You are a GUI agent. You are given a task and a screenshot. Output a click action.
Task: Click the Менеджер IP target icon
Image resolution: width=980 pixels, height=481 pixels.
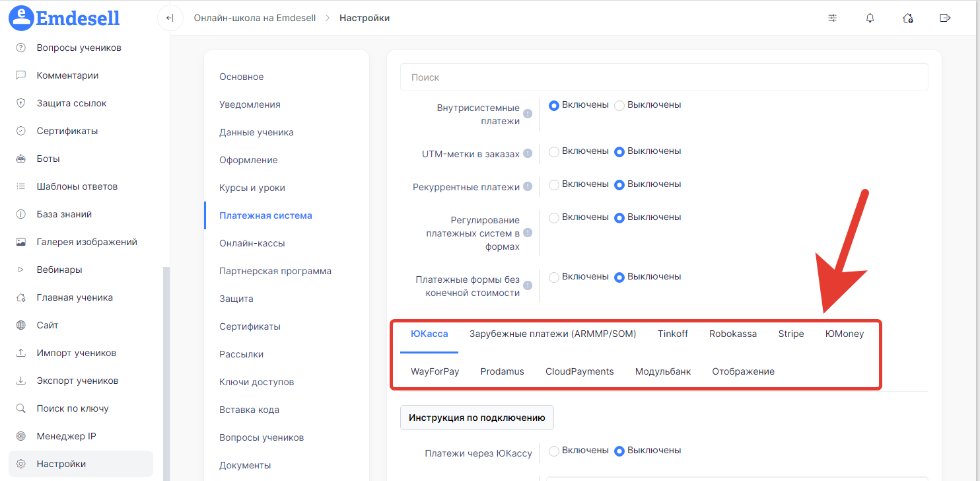tap(20, 436)
